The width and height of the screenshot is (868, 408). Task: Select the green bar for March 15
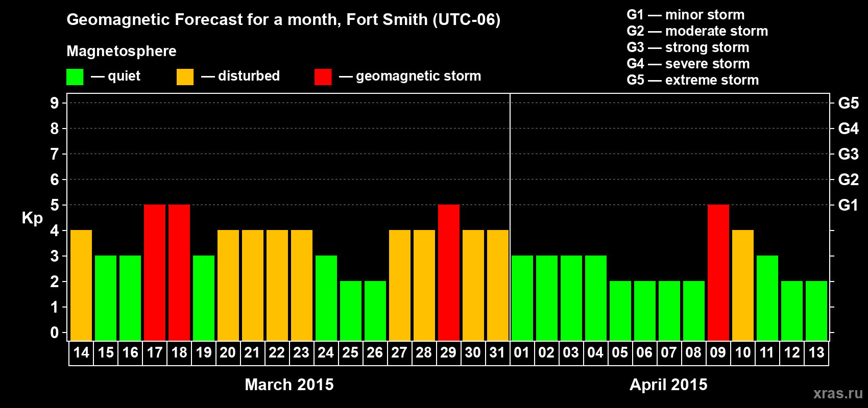pos(106,298)
